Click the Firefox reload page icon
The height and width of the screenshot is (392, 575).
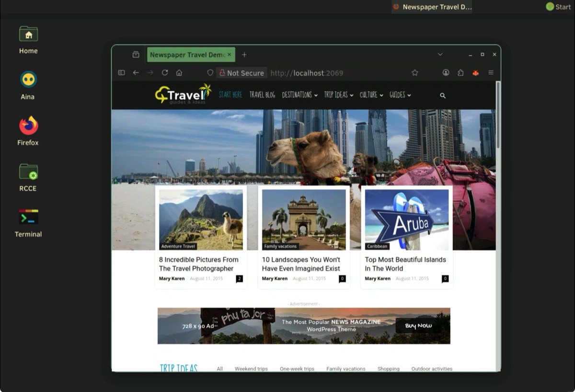[x=165, y=73]
